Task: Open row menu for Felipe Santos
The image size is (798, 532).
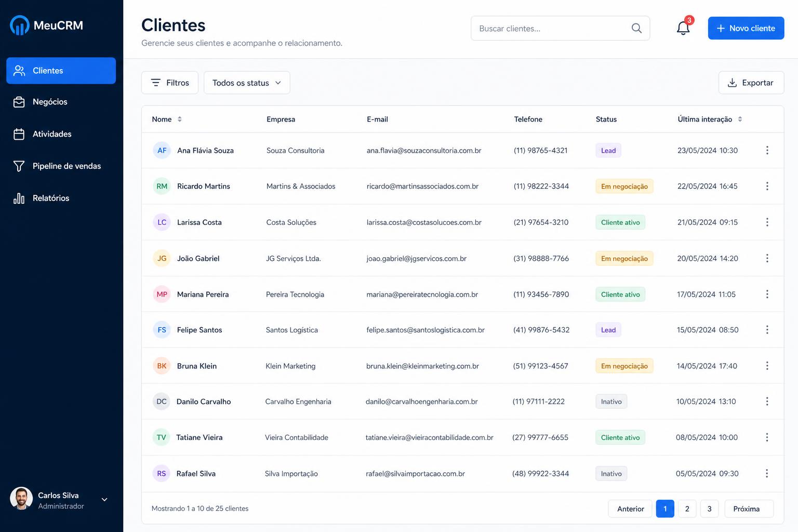Action: (x=767, y=330)
